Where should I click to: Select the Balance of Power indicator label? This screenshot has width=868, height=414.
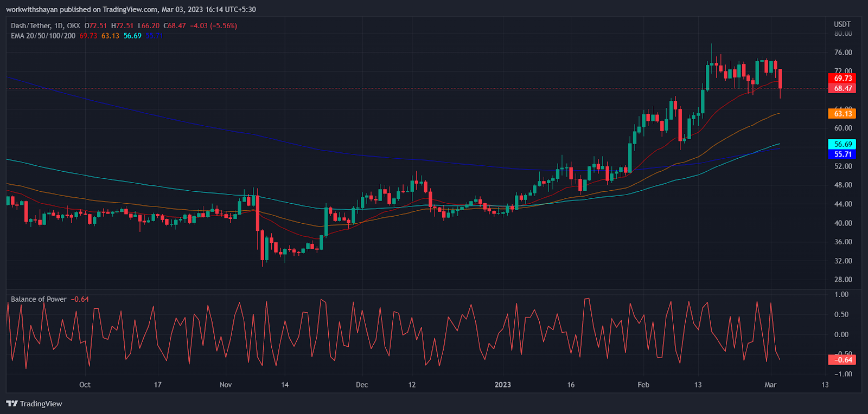coord(39,299)
